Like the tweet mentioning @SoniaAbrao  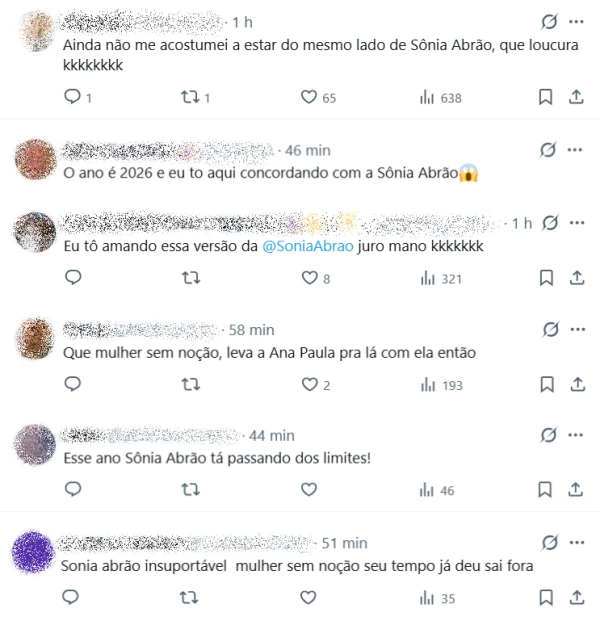click(316, 278)
